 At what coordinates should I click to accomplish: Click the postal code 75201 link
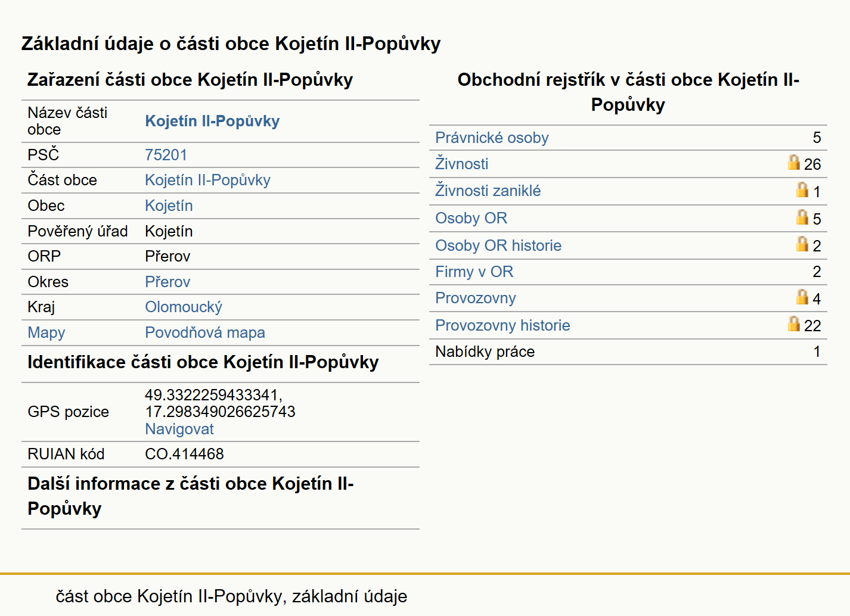pos(166,155)
